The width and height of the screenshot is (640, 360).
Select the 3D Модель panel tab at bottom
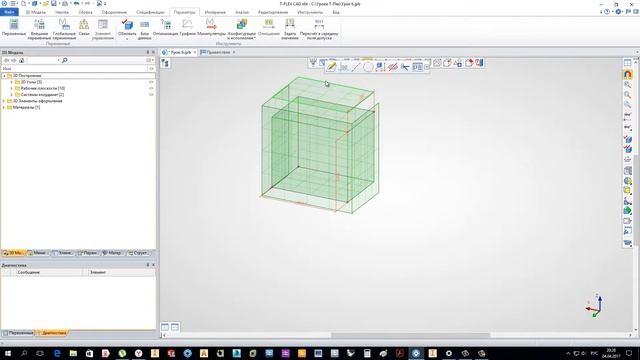tap(13, 253)
